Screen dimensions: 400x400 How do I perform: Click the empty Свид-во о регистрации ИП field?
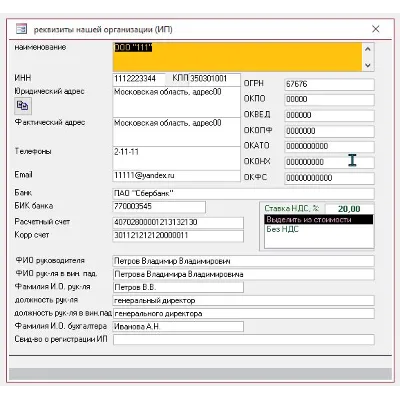coord(244,340)
